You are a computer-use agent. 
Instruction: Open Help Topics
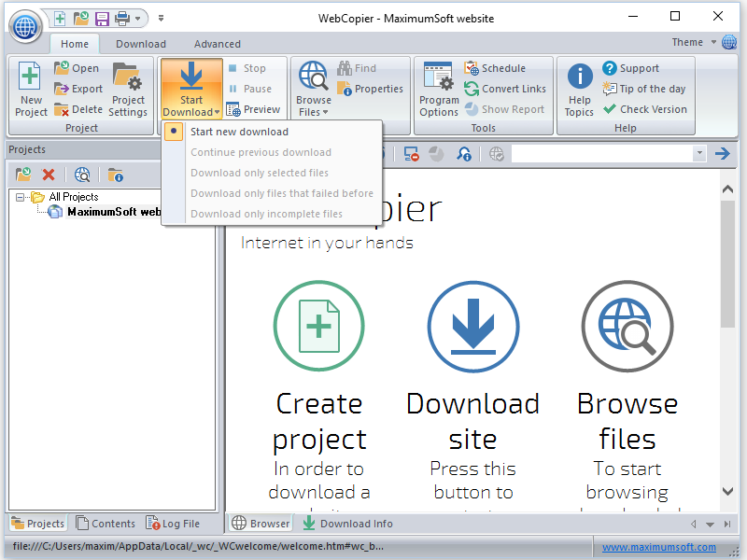click(579, 89)
